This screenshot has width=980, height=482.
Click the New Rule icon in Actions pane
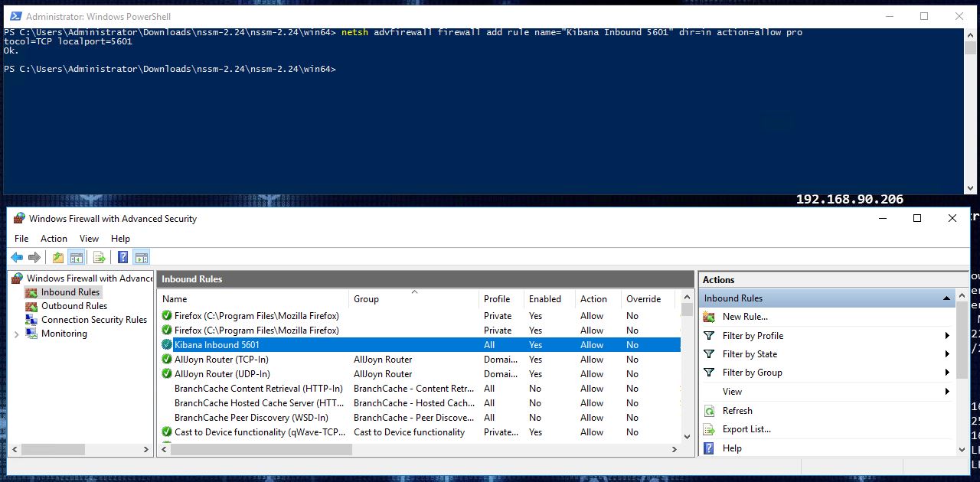coord(709,317)
